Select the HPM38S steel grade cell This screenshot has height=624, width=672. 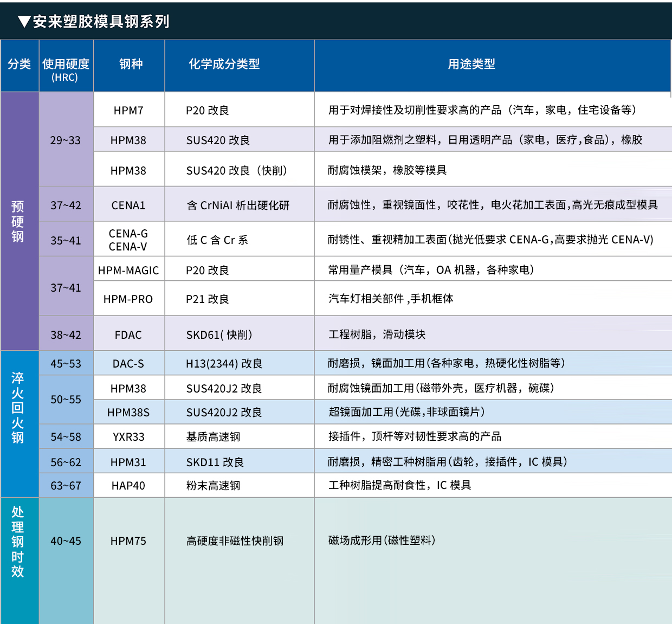[128, 413]
